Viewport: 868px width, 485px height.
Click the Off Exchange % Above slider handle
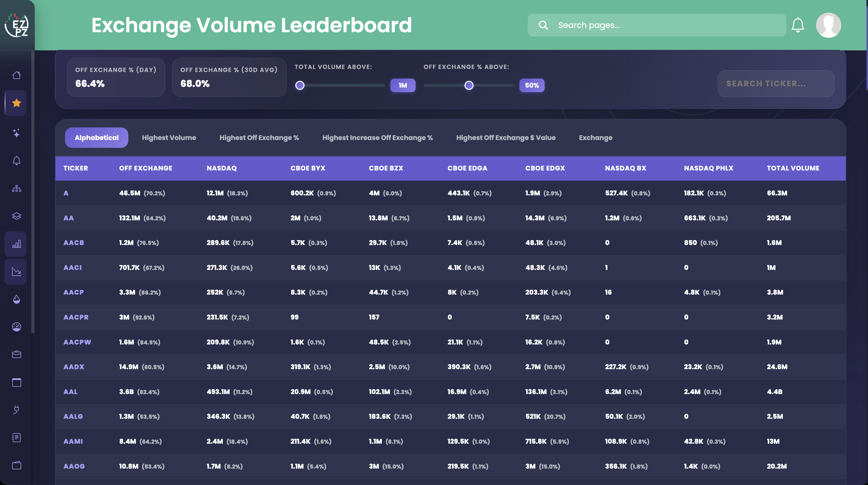[469, 85]
